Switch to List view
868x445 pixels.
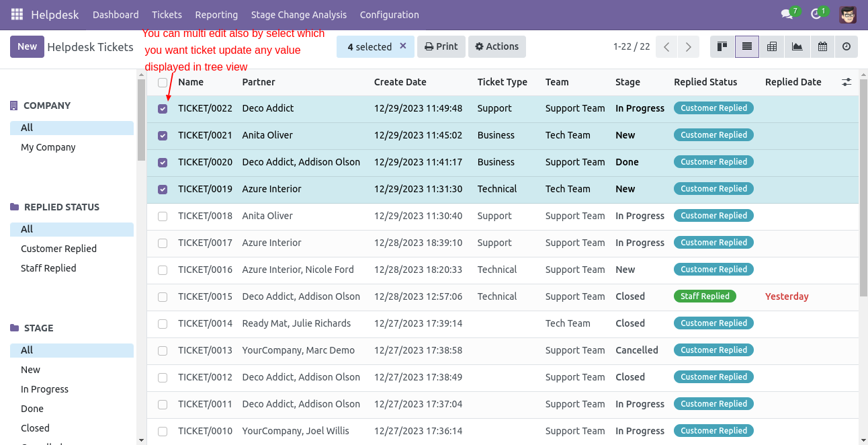(x=747, y=46)
